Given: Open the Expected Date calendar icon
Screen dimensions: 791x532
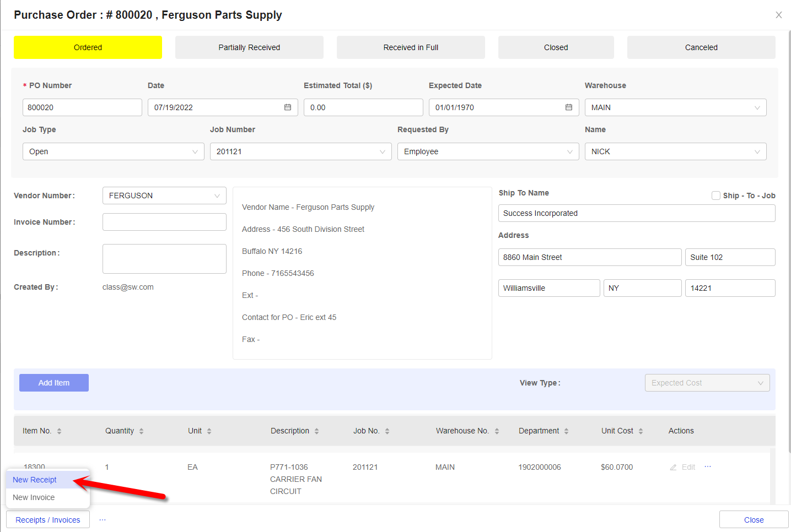Looking at the screenshot, I should [x=569, y=107].
